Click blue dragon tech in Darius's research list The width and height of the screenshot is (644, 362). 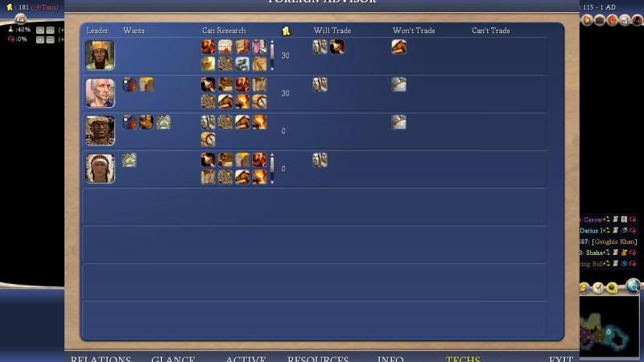[242, 64]
